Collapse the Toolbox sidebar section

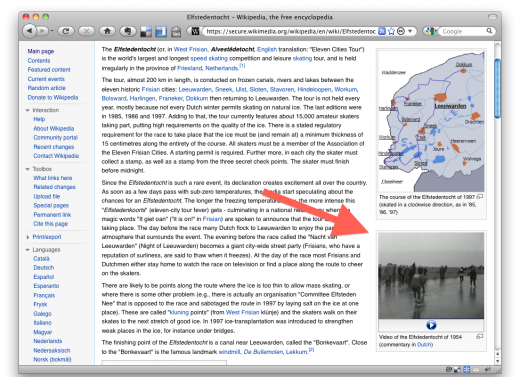[28, 169]
